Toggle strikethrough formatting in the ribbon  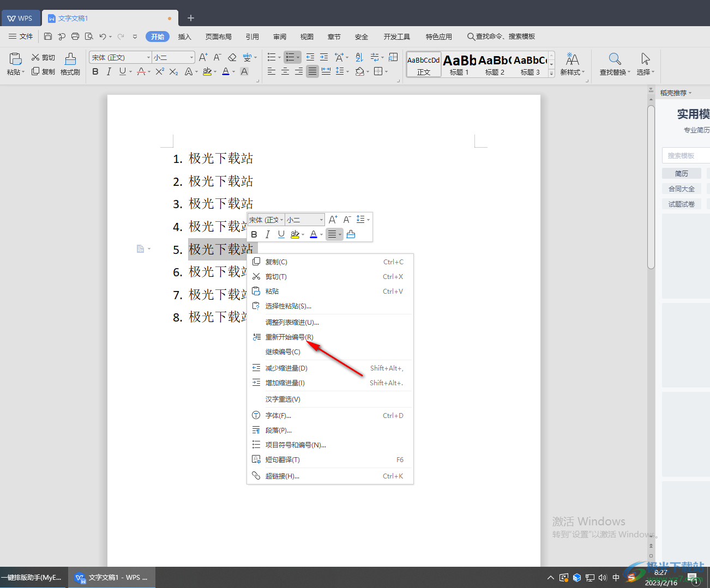tap(141, 71)
